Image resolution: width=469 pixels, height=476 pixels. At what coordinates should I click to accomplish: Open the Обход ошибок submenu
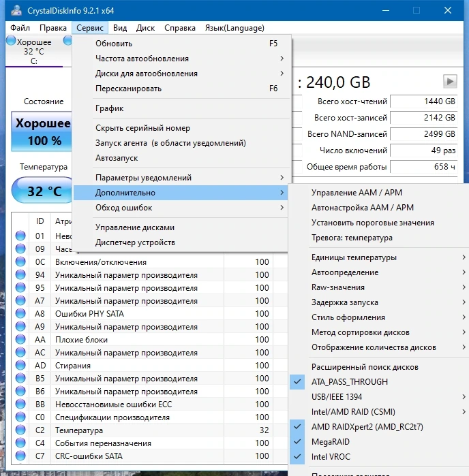181,208
